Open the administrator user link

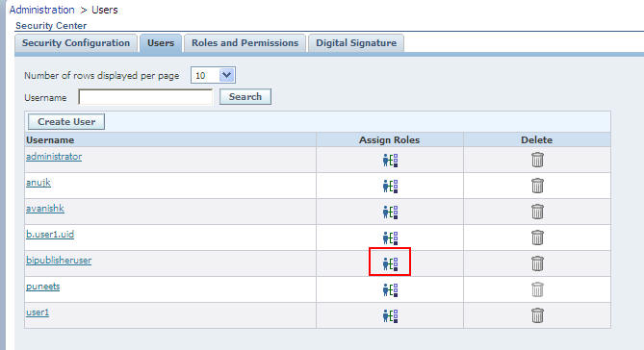tap(54, 157)
